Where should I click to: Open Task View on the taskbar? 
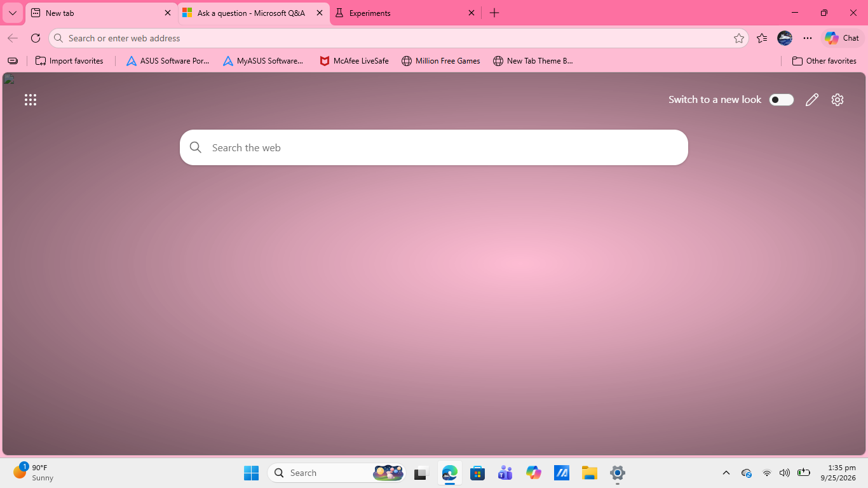click(x=420, y=473)
